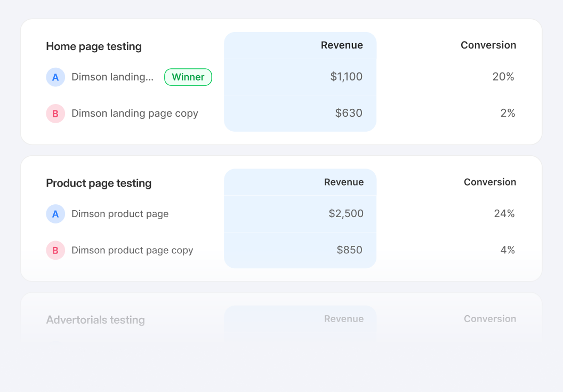
Task: Open the truncated Dimson landing variant name
Action: (112, 77)
